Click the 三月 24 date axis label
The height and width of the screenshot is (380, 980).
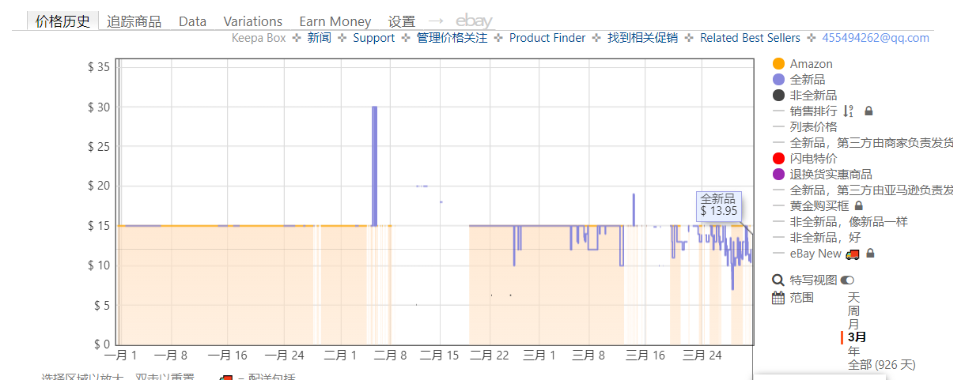702,356
